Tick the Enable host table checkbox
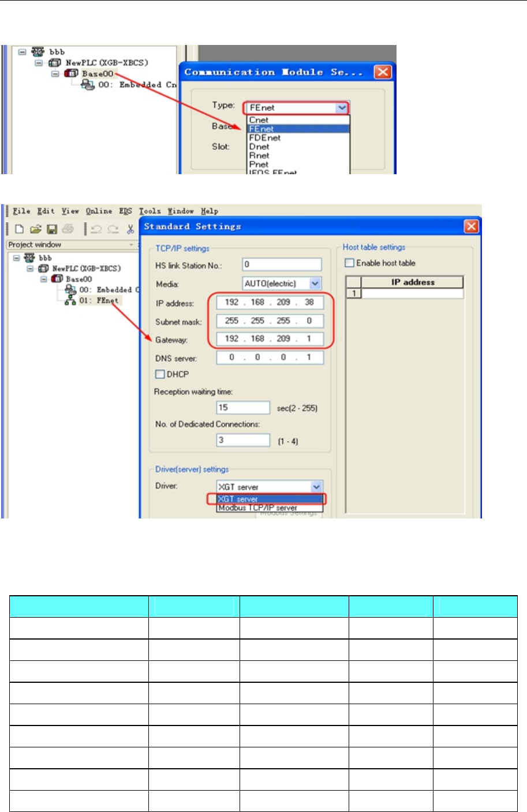Image resolution: width=527 pixels, height=812 pixels. [x=349, y=263]
